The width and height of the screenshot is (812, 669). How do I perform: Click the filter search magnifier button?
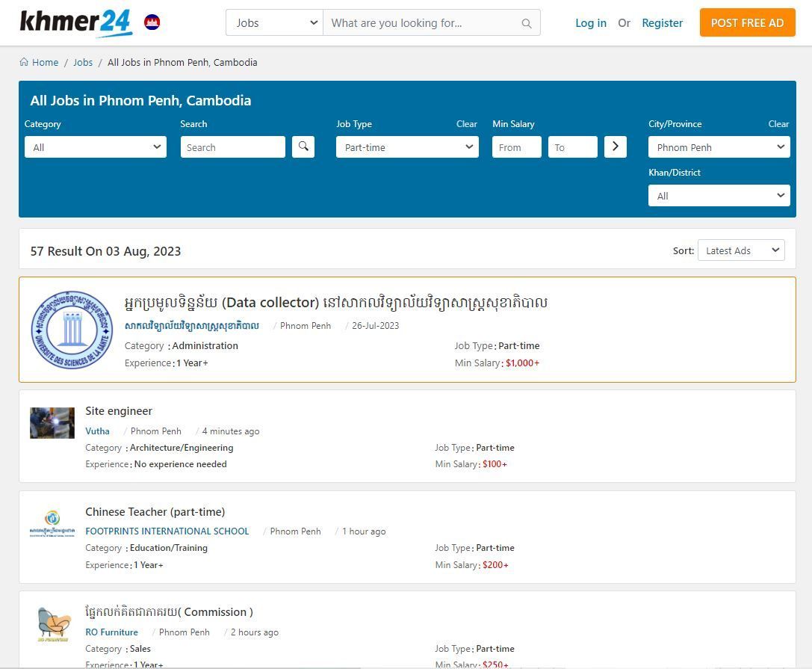pos(303,147)
